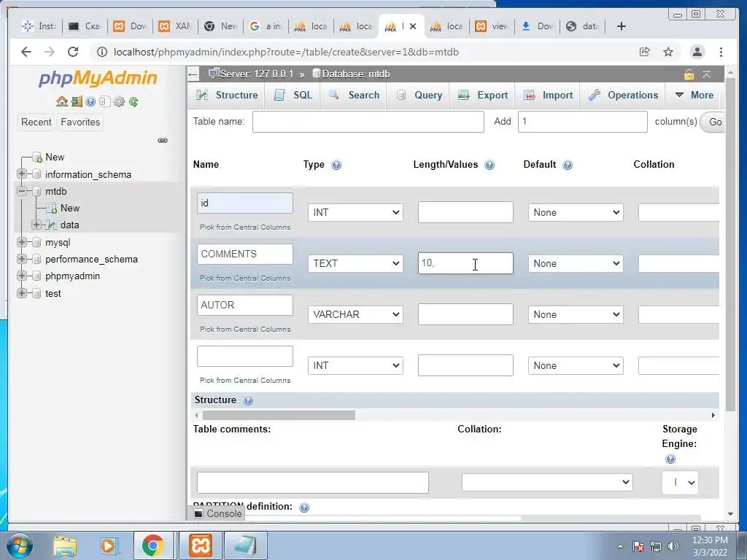Open Default dropdown for COMMENTS row
Viewport: 747px width, 560px height.
coord(576,263)
